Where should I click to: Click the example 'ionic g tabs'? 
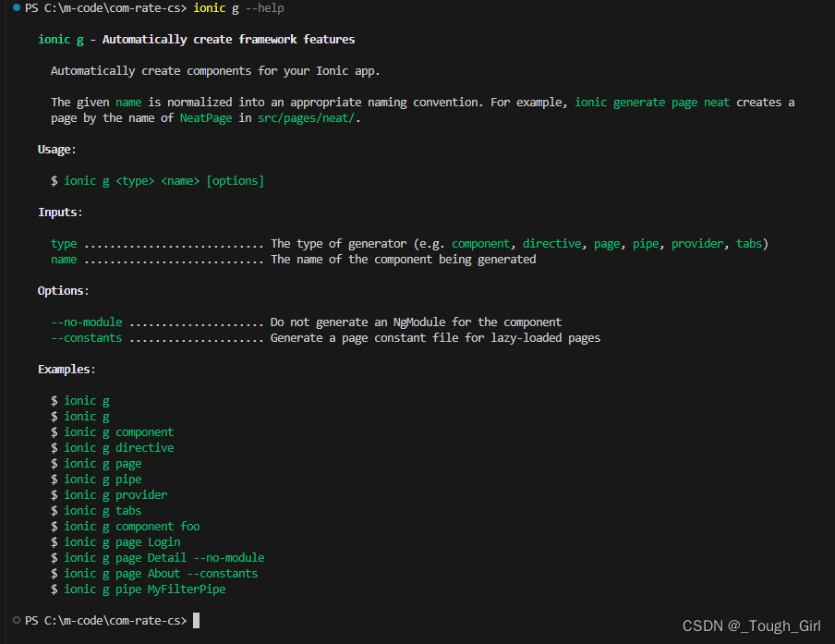click(x=103, y=511)
